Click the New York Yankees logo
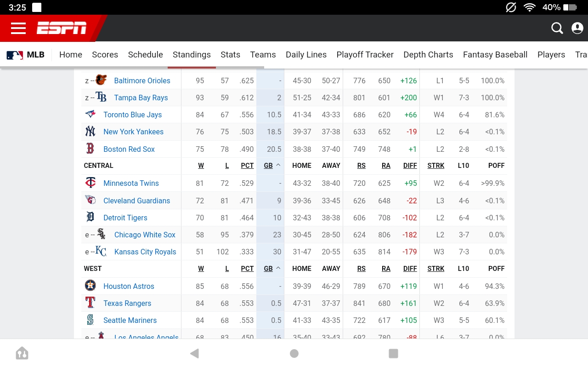This screenshot has height=368, width=588. [x=90, y=132]
